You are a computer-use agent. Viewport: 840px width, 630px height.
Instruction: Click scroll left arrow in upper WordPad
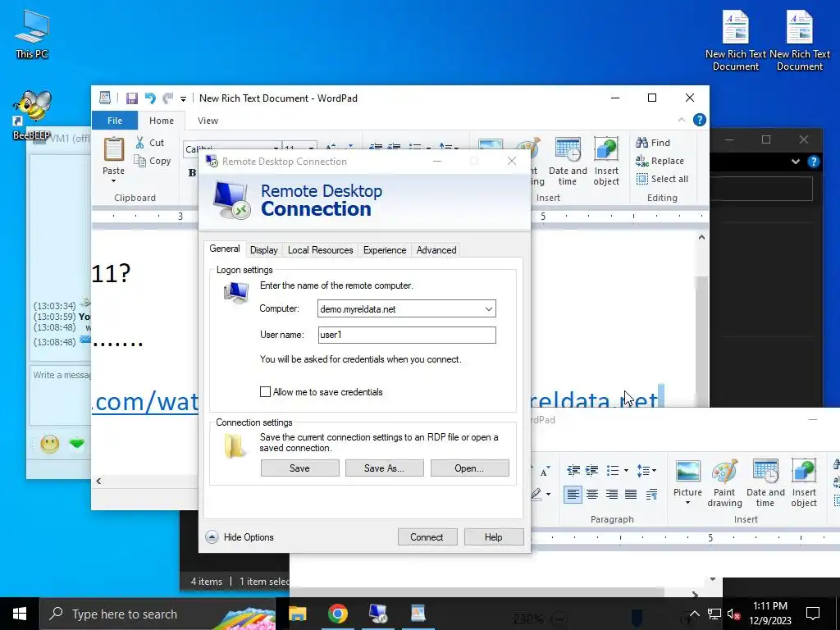pos(98,481)
